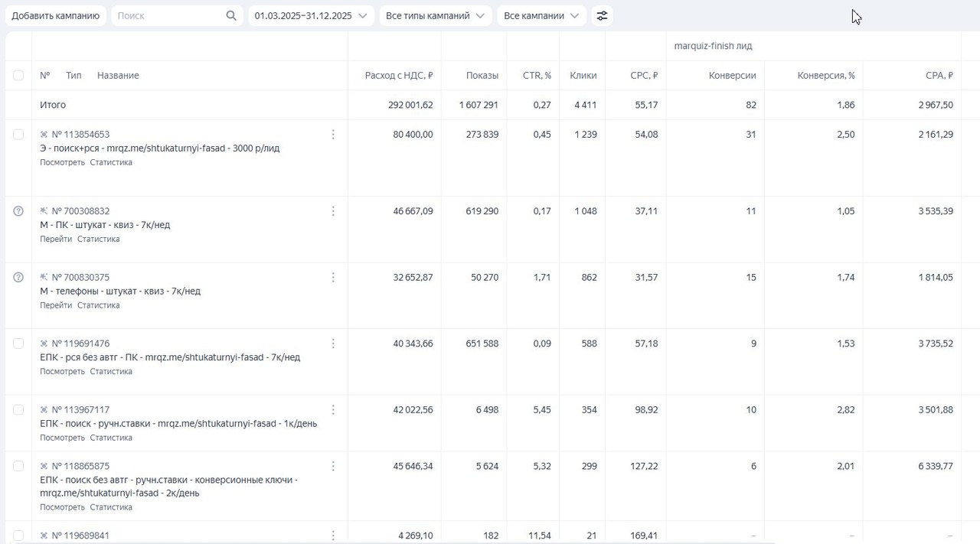Sort by "Расход с НДС, ₽" column header
The image size is (980, 544).
(x=399, y=75)
